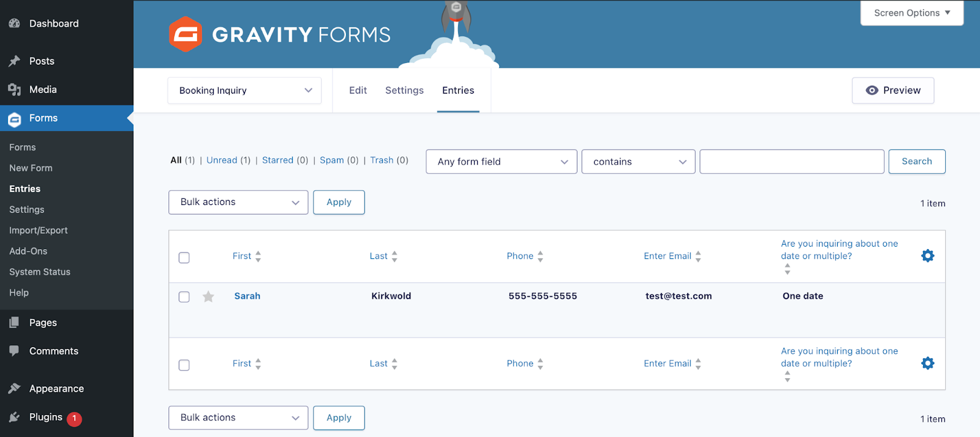Click the Appearance paintbrush icon
Image resolution: width=980 pixels, height=437 pixels.
pos(15,389)
